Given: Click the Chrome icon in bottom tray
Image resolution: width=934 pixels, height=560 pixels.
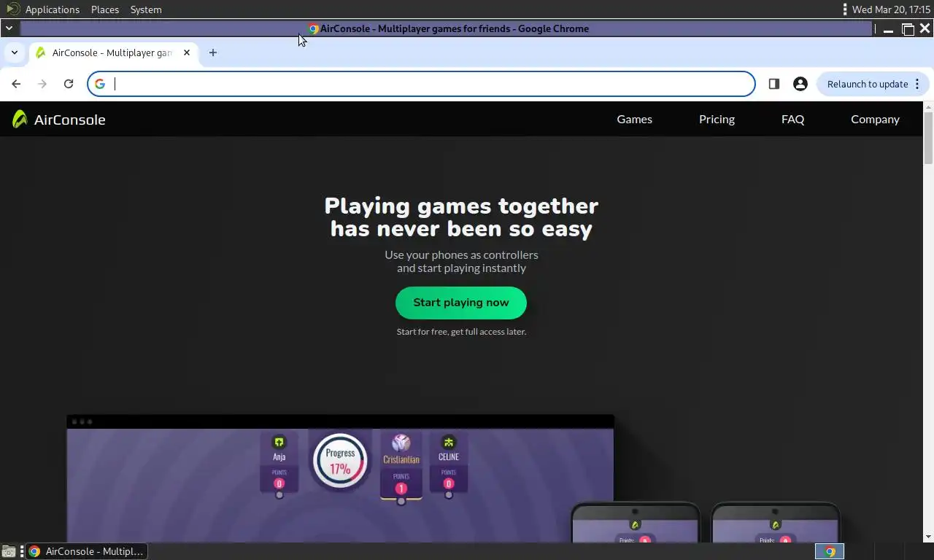Looking at the screenshot, I should (830, 551).
